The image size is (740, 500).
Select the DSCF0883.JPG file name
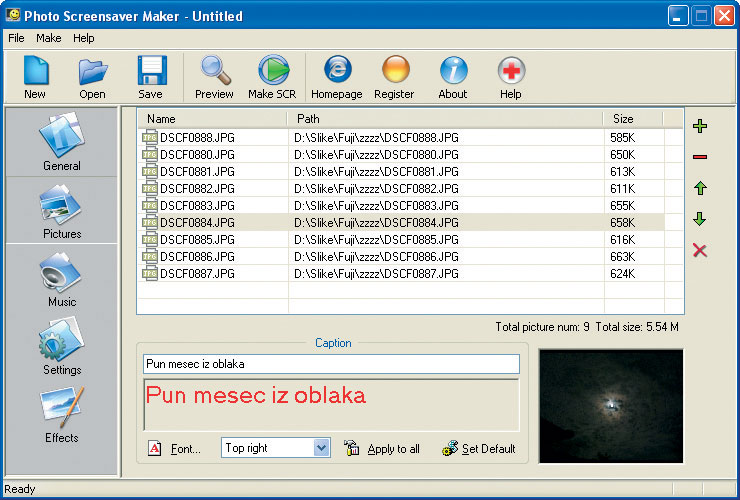pyautogui.click(x=197, y=205)
